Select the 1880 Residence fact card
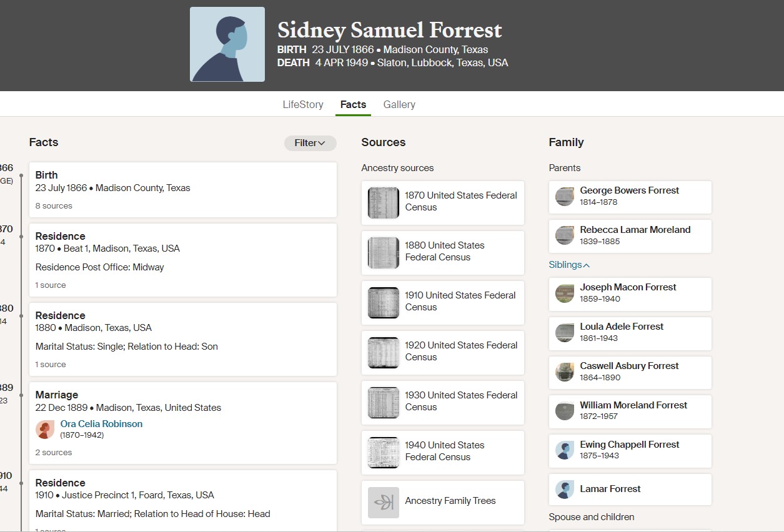Viewport: 784px width, 532px height. tap(183, 340)
